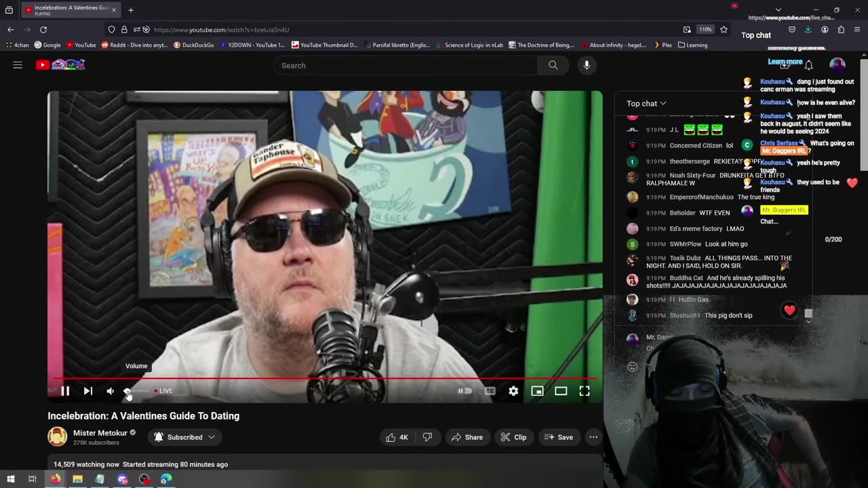Expand the Top chat mode dropdown
Image resolution: width=868 pixels, height=488 pixels.
(646, 104)
